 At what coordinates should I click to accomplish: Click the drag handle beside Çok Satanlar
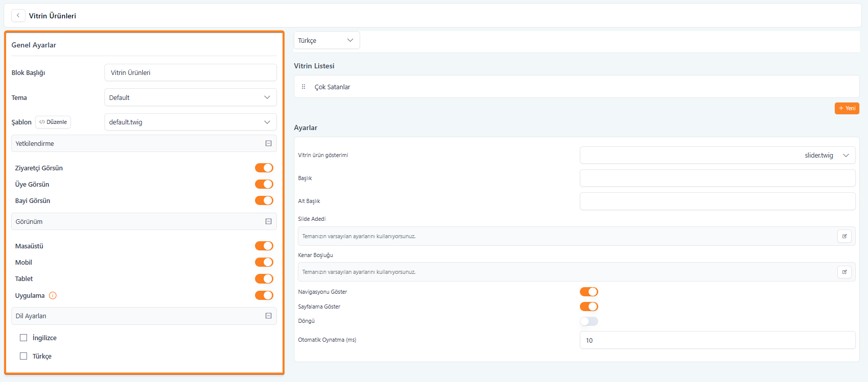click(x=303, y=87)
